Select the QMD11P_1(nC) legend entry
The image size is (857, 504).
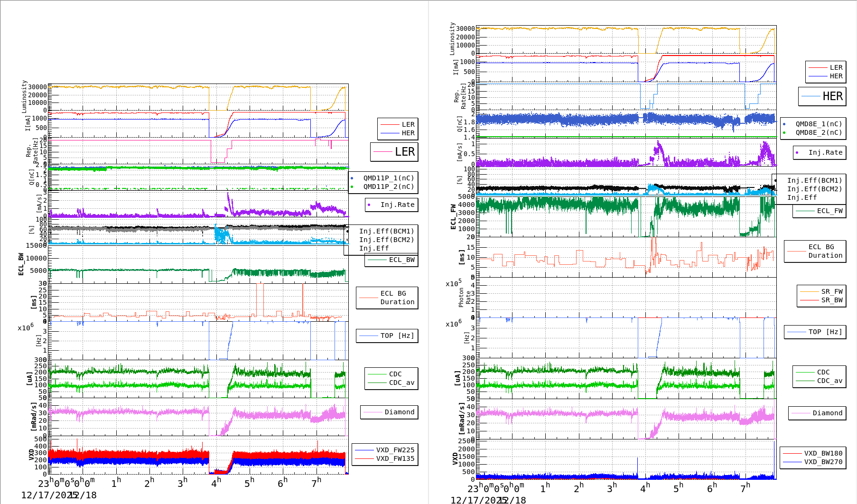point(388,178)
